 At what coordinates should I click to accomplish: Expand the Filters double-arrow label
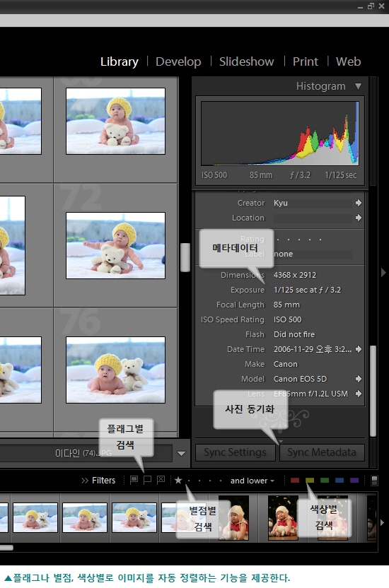(x=98, y=481)
